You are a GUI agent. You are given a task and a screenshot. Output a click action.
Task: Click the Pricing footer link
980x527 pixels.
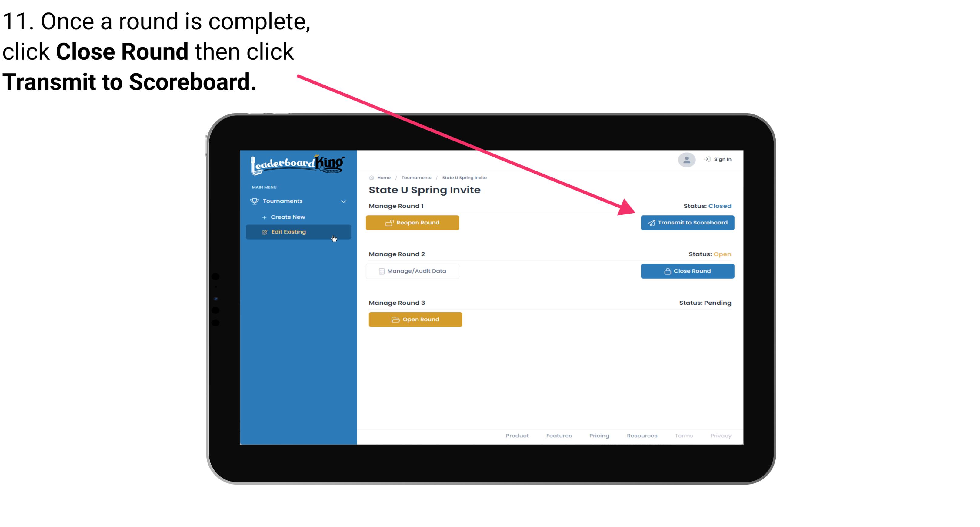[600, 436]
